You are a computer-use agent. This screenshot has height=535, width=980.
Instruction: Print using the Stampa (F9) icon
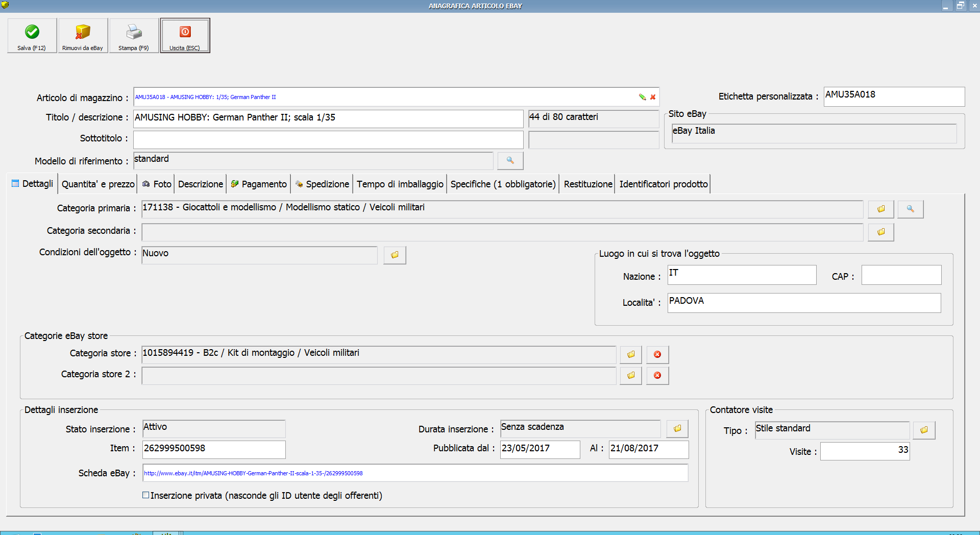tap(134, 35)
